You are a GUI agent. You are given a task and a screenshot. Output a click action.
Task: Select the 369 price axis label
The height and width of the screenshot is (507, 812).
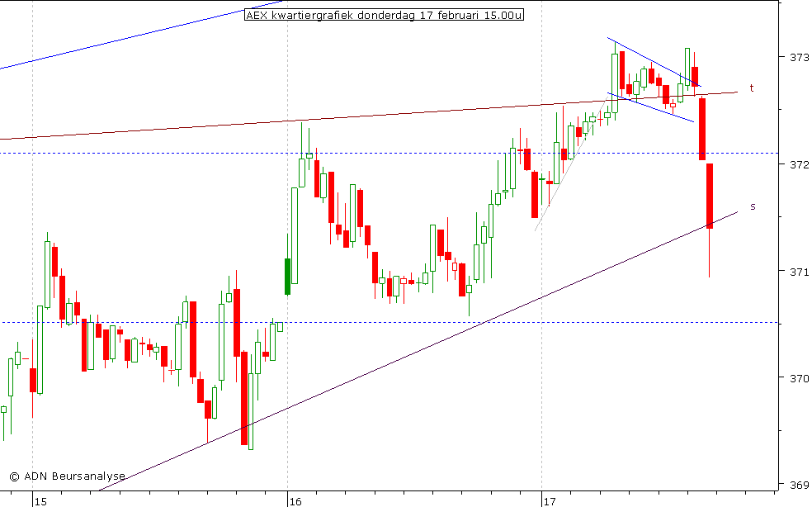point(799,486)
